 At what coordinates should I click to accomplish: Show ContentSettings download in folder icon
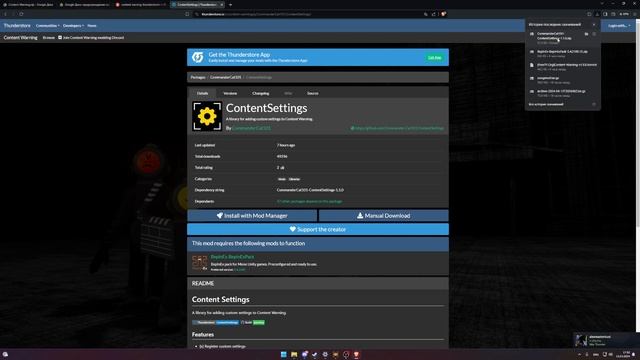(x=587, y=34)
